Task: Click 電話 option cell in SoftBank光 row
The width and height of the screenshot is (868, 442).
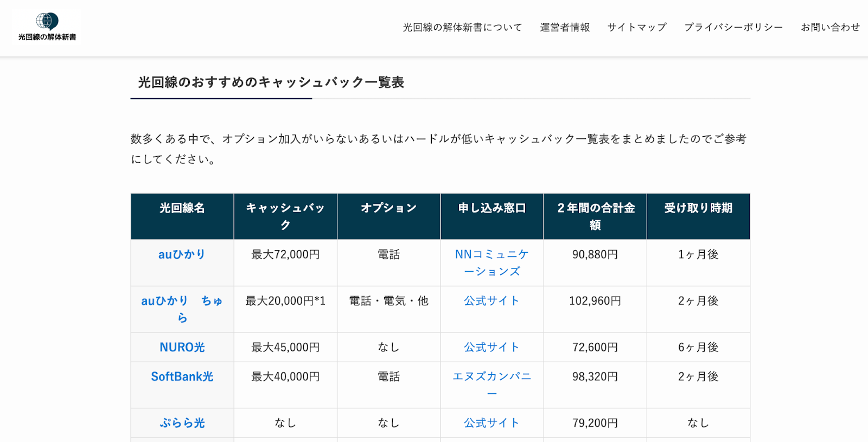Action: point(389,385)
